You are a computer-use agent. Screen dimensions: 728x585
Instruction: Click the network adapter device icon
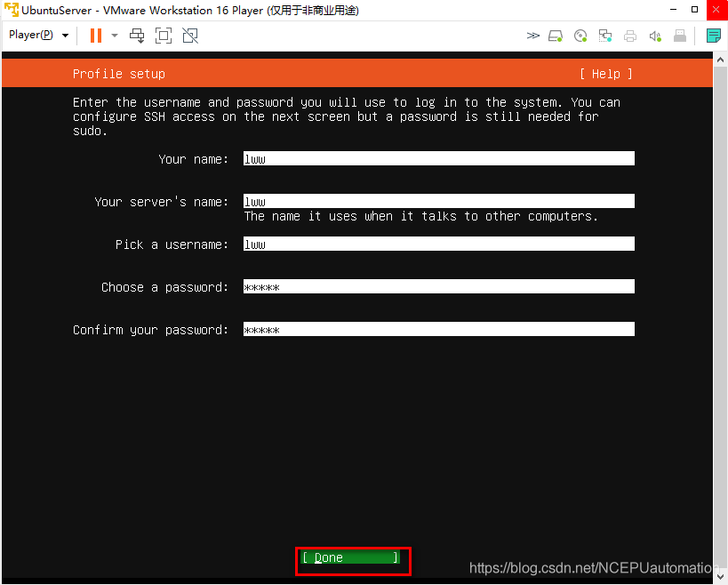(x=605, y=36)
